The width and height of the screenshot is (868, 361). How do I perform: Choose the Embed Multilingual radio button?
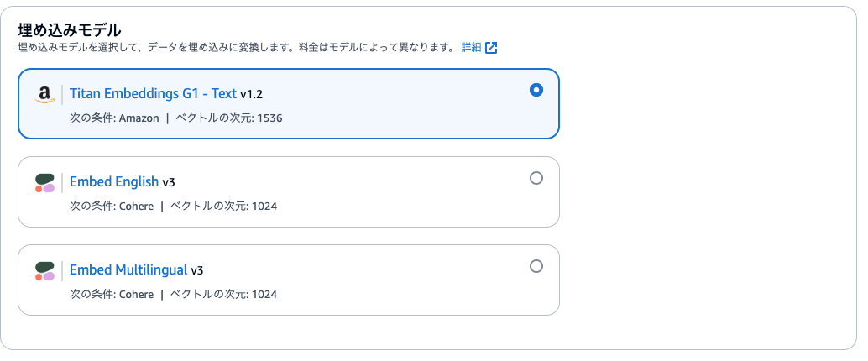point(536,266)
